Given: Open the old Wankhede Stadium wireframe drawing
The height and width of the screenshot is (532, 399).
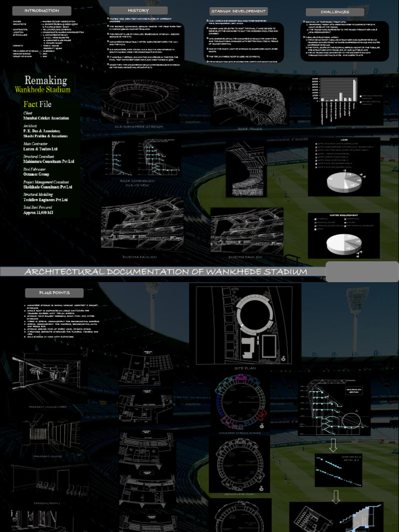Looking at the screenshot, I should 140,102.
